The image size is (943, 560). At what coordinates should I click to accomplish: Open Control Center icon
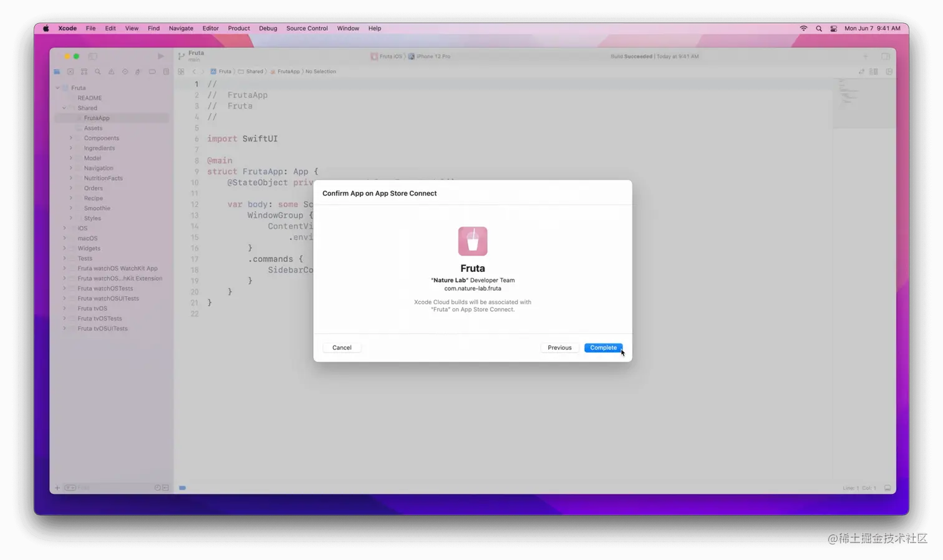click(834, 28)
